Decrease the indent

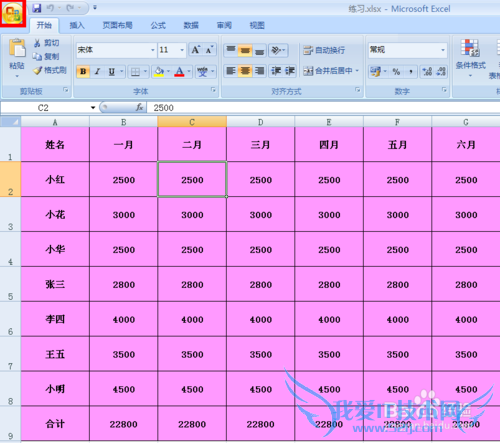coord(276,71)
